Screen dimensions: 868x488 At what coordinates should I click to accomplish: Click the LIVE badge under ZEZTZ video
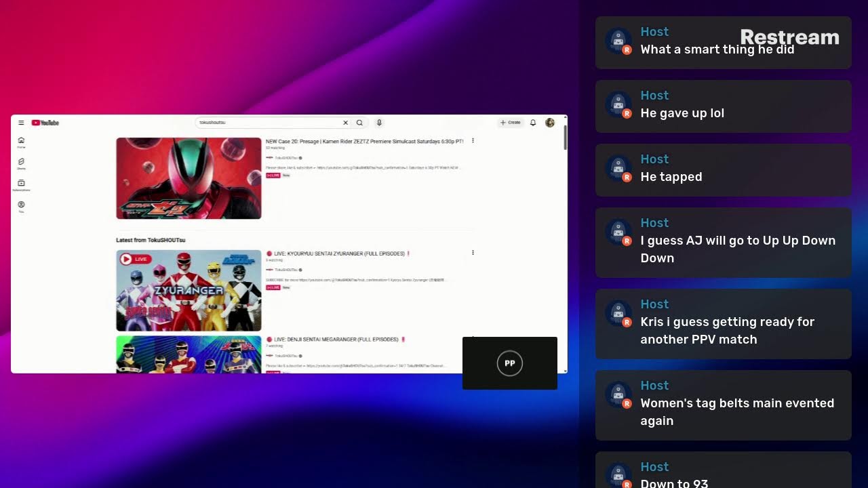click(x=273, y=175)
